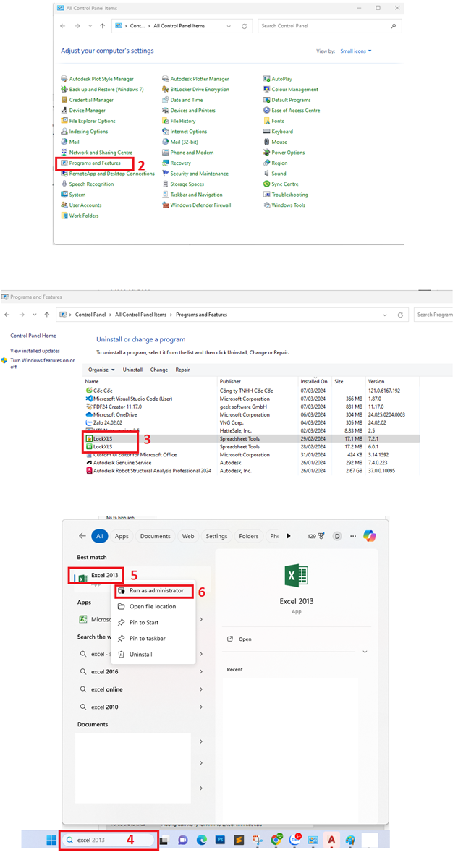Switch to the Settings search filter tab

click(216, 536)
